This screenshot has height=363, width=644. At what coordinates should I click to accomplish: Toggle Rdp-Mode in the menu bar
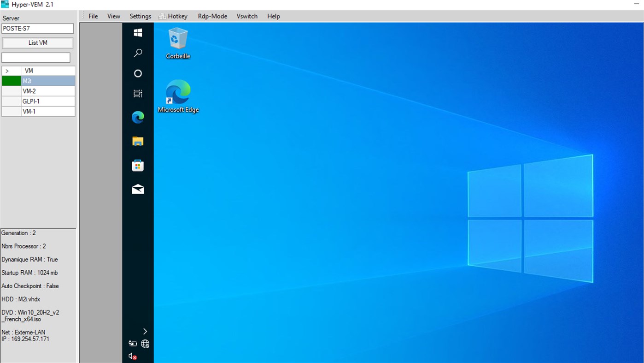212,16
